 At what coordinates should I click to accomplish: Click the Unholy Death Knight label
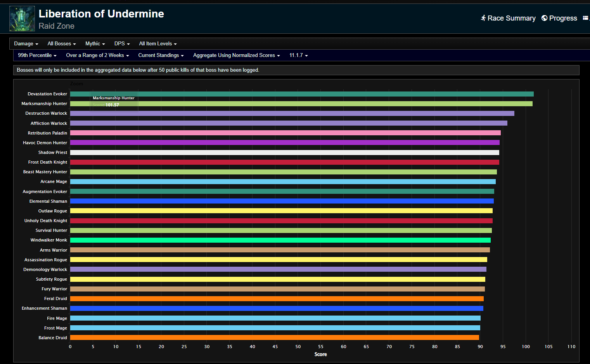click(x=46, y=221)
